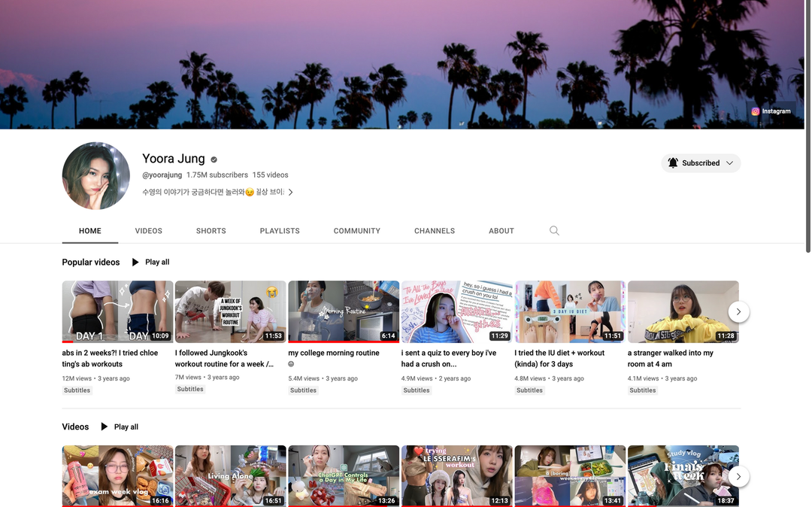Viewport: 812px width, 507px height.
Task: Click play triangle beside Videos section
Action: (104, 427)
